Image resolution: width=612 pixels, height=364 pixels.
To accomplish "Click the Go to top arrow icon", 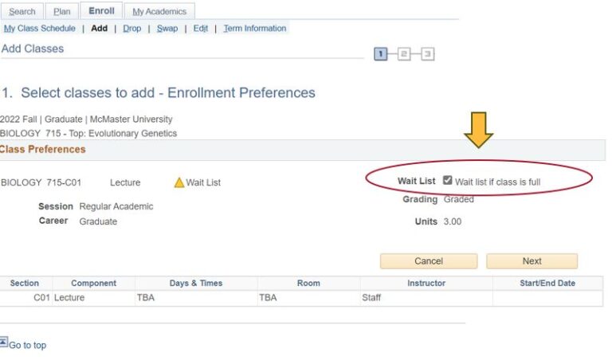I will pyautogui.click(x=4, y=342).
